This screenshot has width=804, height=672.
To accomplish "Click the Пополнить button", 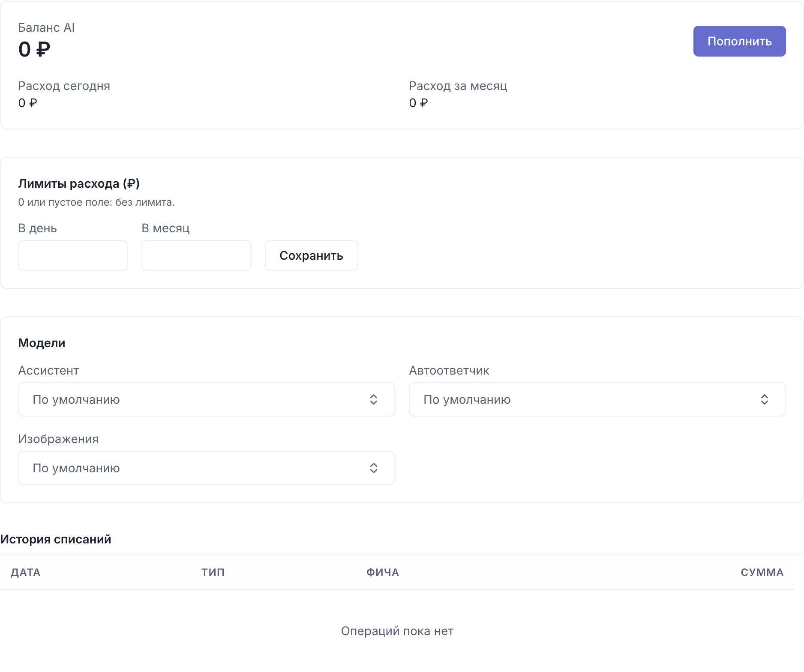I will pos(739,41).
